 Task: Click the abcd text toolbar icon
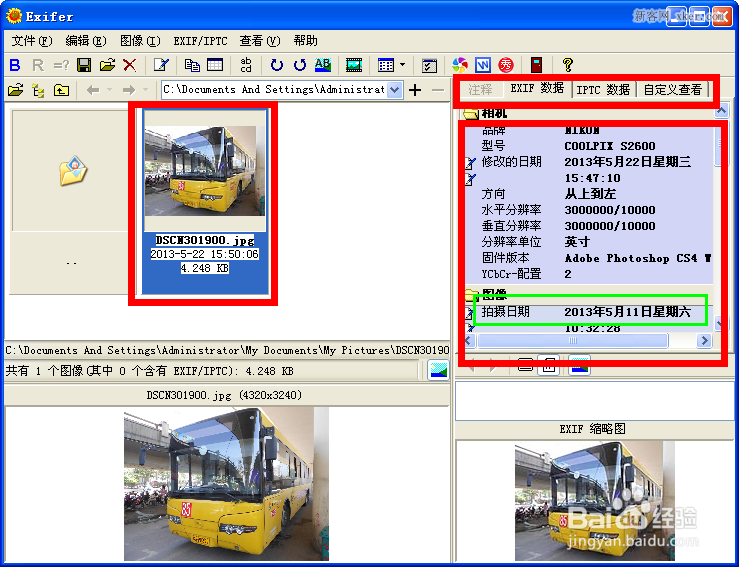pos(246,65)
